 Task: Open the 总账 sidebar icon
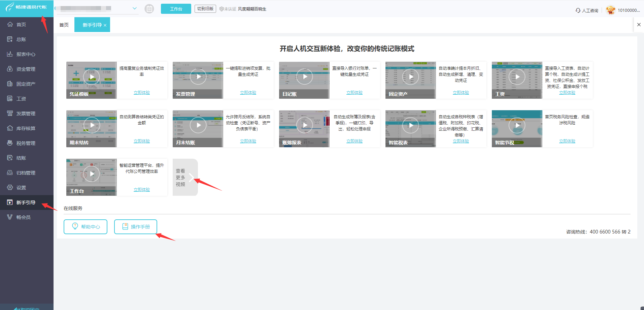(10, 39)
